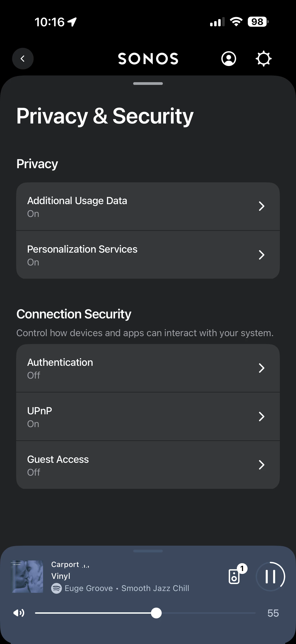Tap the UPnP On status

33,424
